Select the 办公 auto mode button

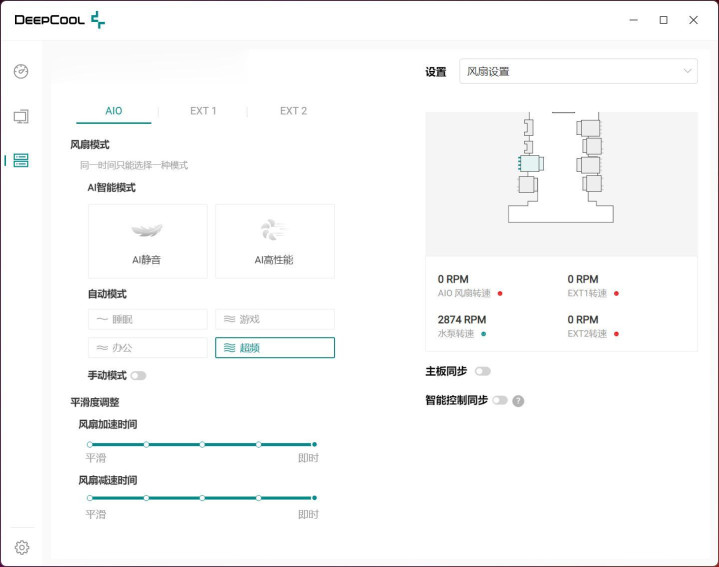(148, 347)
